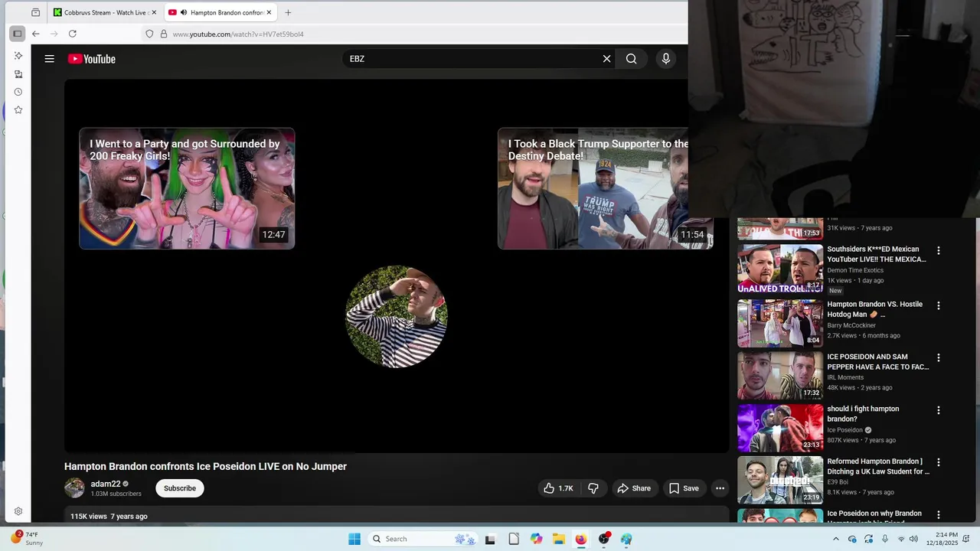Open the Windows Start menu

point(354,539)
